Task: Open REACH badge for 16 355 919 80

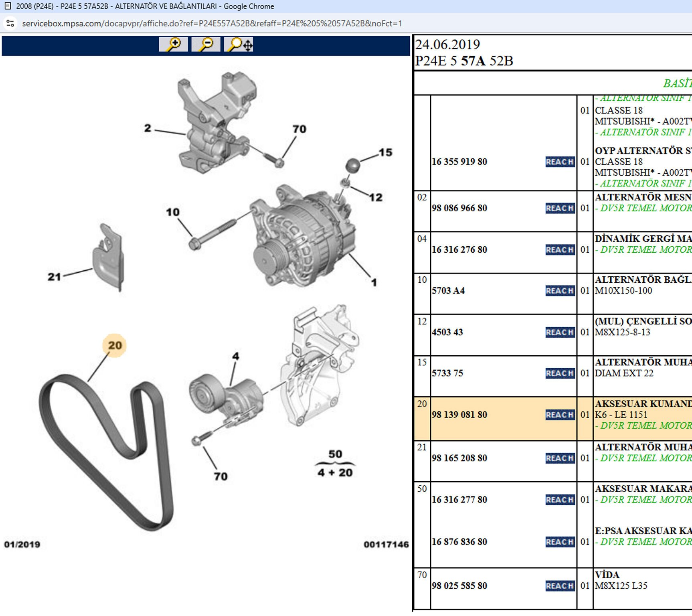Action: pos(560,162)
